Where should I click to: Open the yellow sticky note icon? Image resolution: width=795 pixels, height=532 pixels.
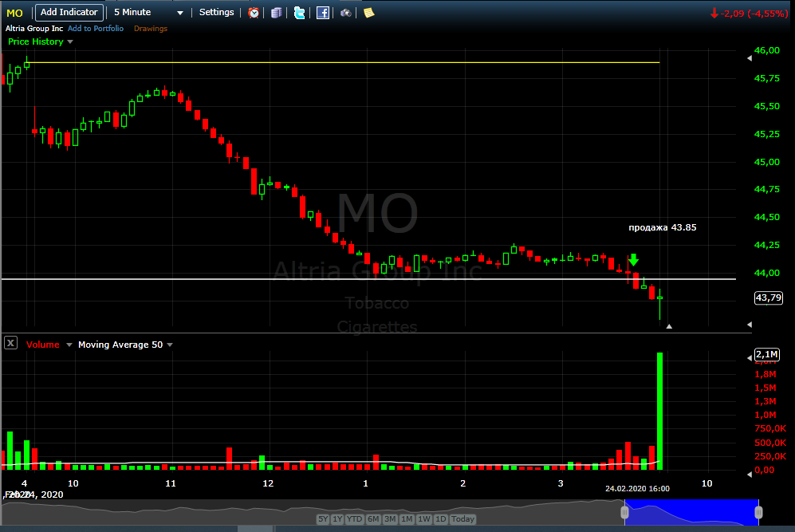[368, 13]
